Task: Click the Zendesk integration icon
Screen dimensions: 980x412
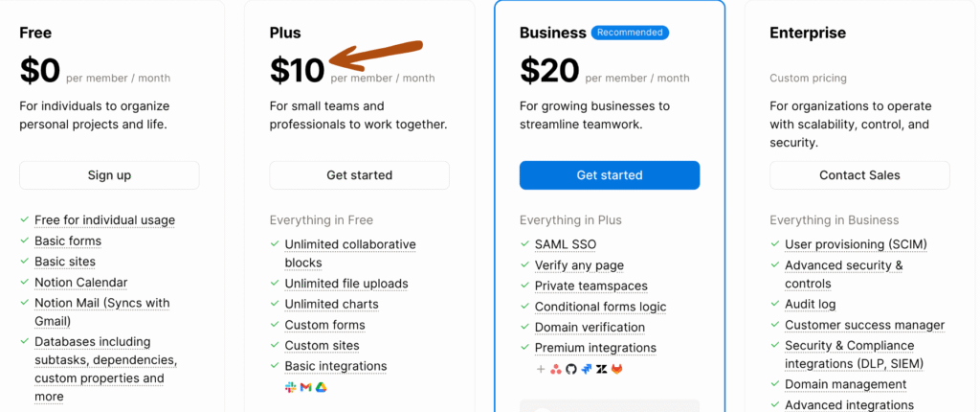Action: tap(602, 369)
